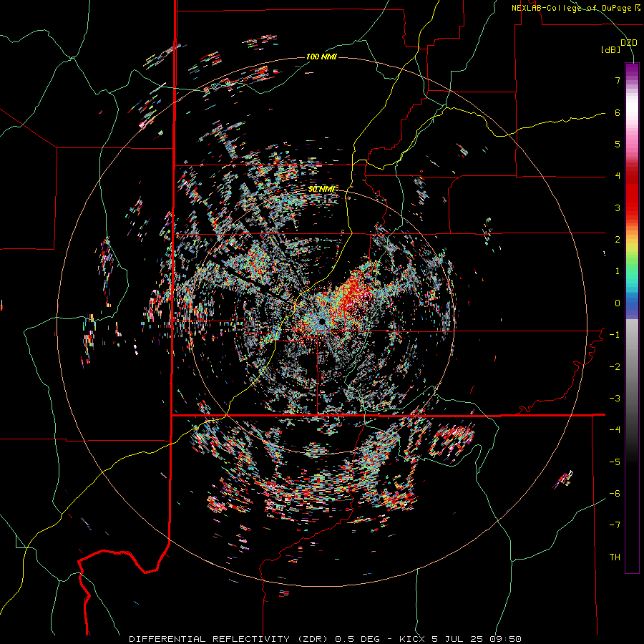644x644 pixels.
Task: Click the 100 NMI range ring label
Action: point(321,57)
